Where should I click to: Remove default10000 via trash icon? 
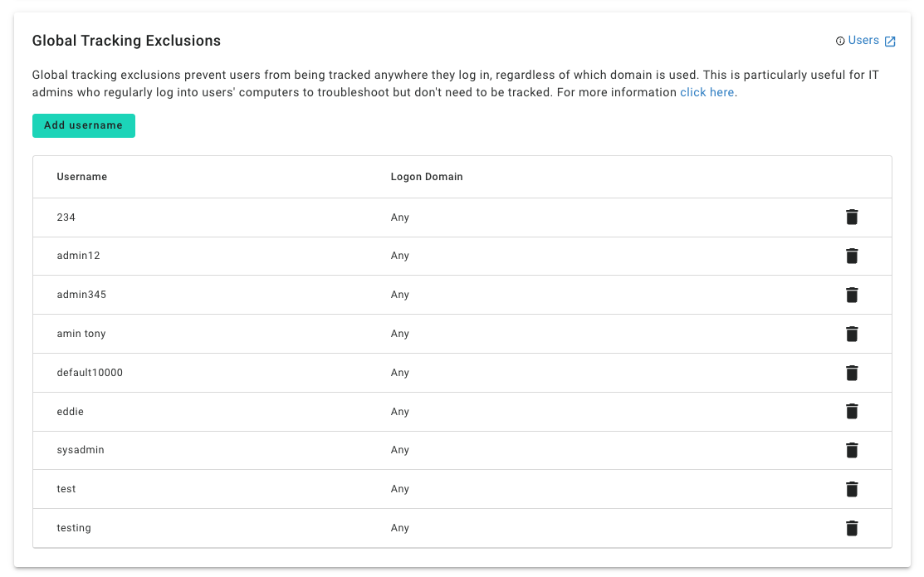click(x=852, y=373)
